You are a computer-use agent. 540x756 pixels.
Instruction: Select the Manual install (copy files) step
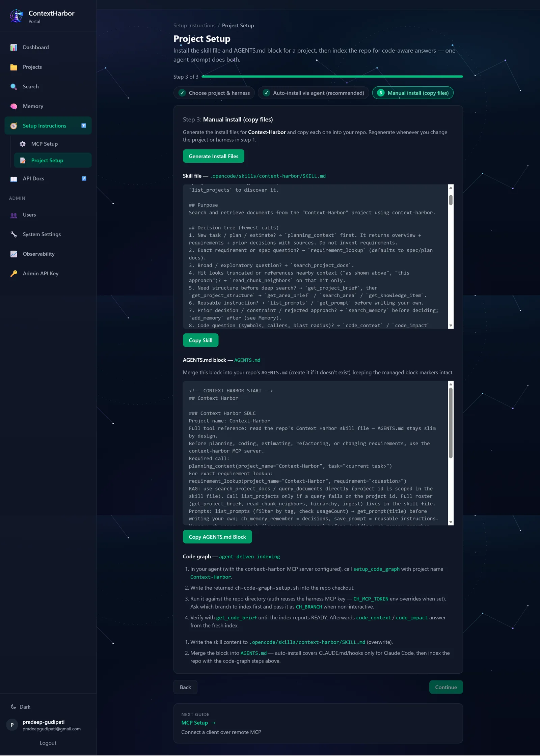(x=413, y=93)
